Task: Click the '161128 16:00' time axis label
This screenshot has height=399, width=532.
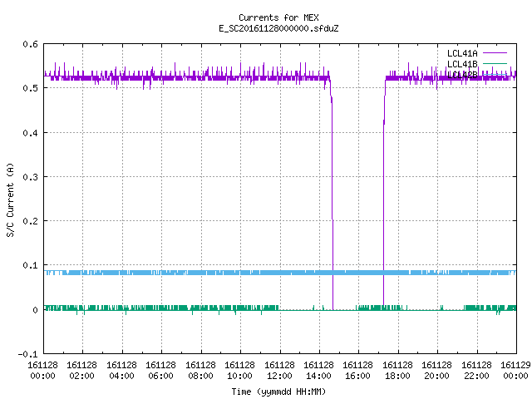Action: [357, 370]
